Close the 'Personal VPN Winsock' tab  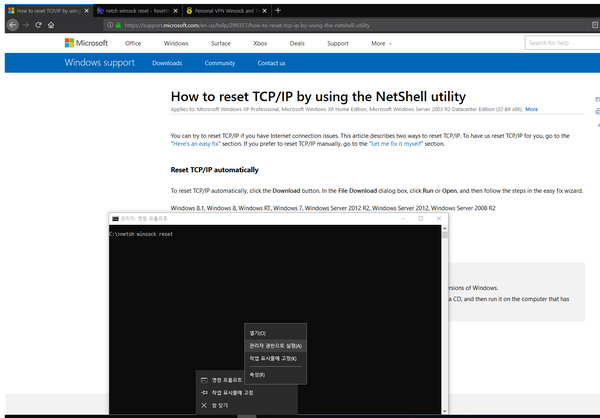coord(264,11)
